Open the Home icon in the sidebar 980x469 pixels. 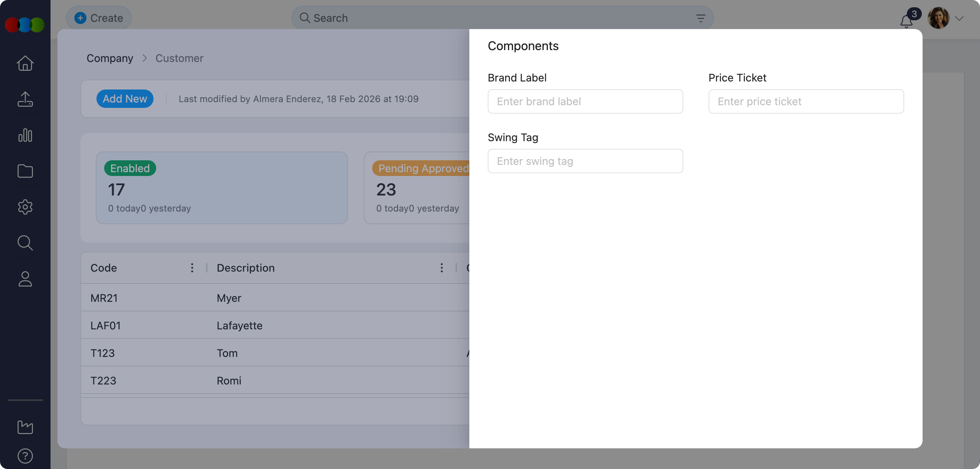tap(25, 63)
